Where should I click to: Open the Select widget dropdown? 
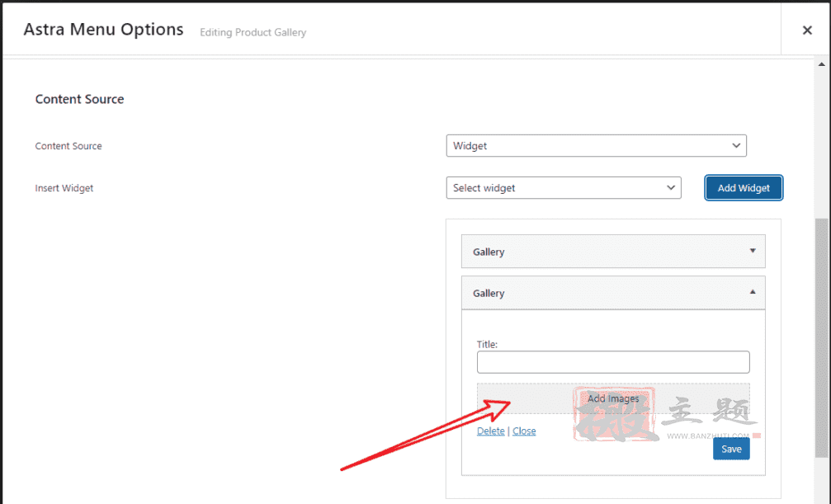point(564,187)
